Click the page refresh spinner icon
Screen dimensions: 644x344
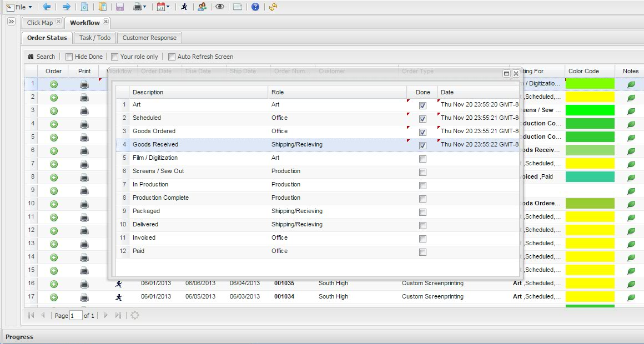(x=135, y=315)
